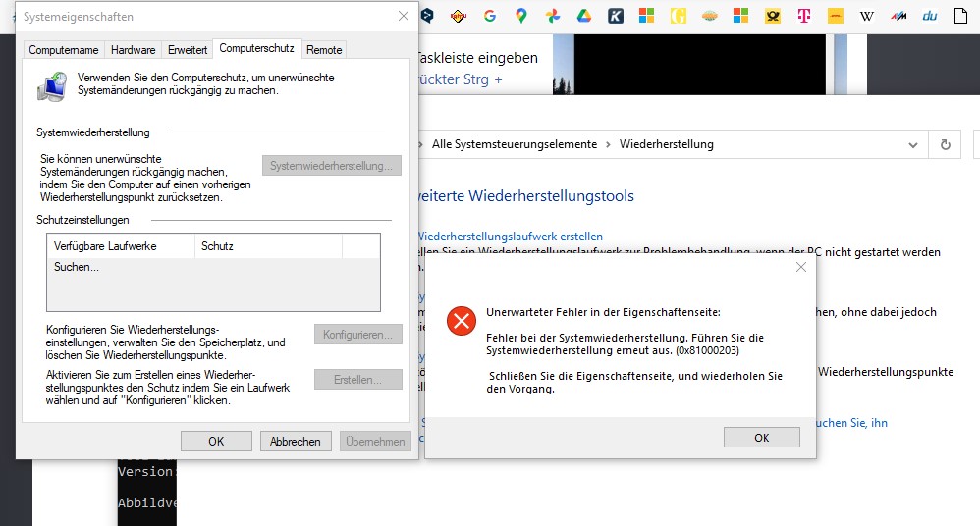Click the red error icon in the dialog
The image size is (980, 526).
tap(462, 321)
